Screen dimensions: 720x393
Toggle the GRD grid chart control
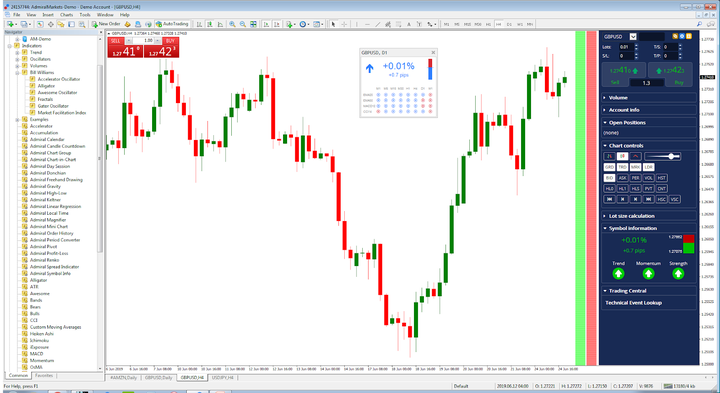pos(609,167)
